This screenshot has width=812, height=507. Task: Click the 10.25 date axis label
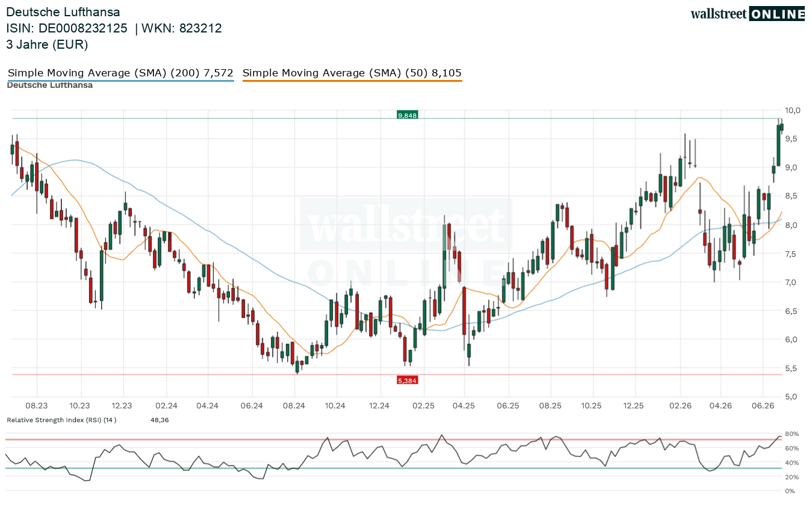click(592, 406)
